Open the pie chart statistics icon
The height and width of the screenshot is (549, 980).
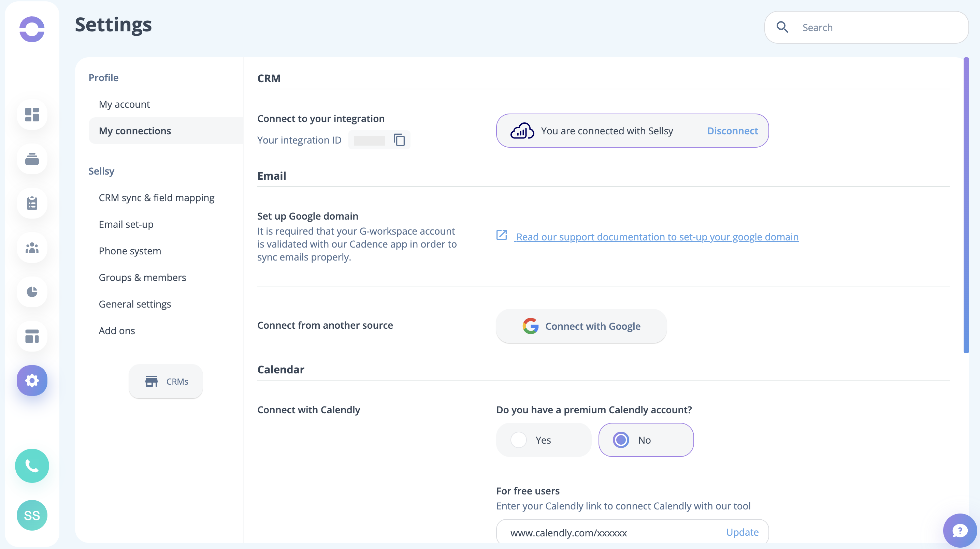32,292
